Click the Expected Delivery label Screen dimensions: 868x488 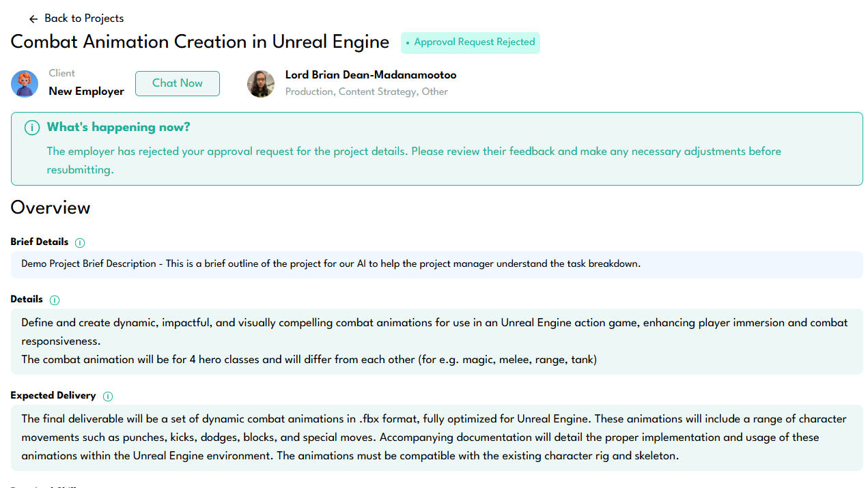coord(53,395)
